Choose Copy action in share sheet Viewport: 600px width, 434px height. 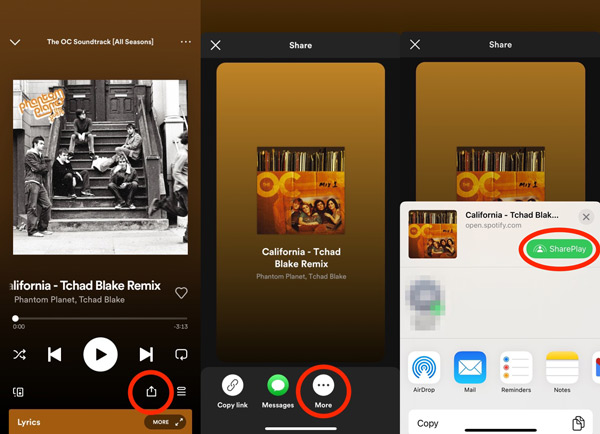coord(500,422)
